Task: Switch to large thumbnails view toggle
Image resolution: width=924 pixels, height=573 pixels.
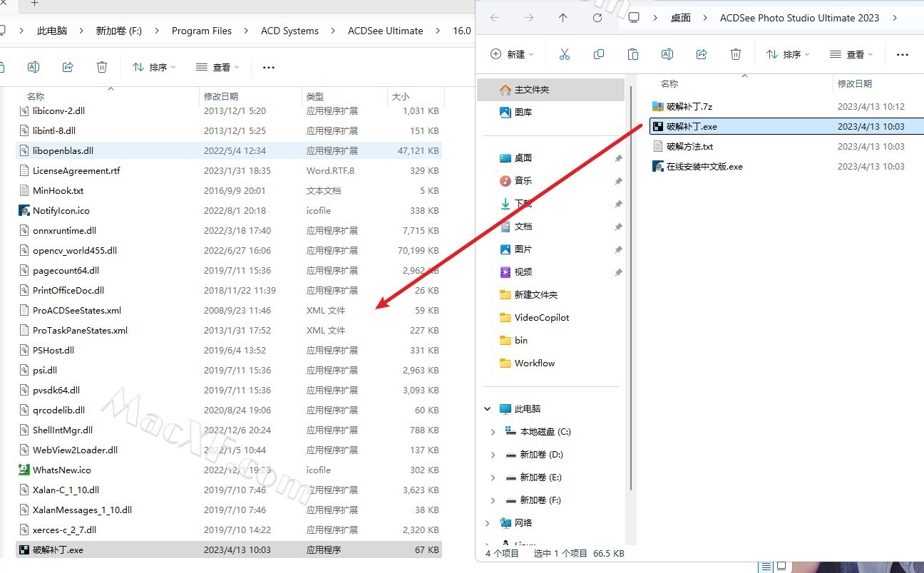Action: coord(783,567)
